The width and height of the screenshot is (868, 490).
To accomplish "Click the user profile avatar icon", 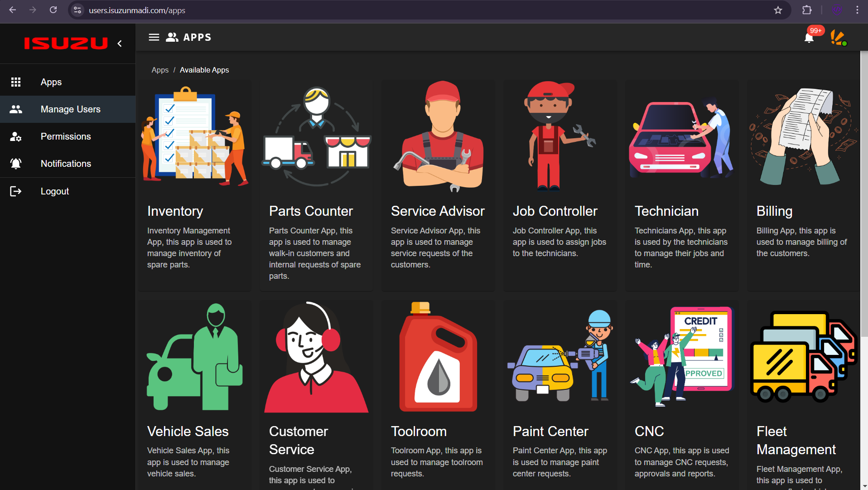I will click(x=838, y=38).
